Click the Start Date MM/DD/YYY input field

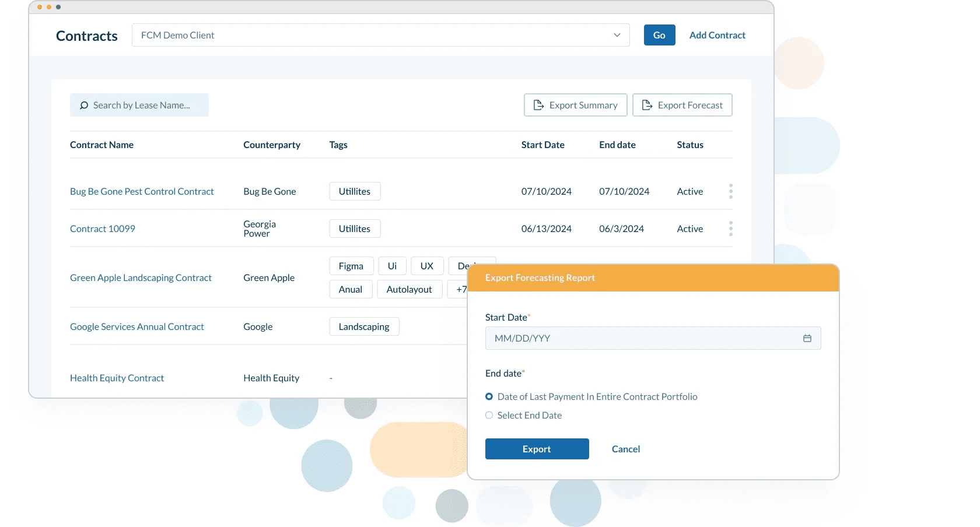click(642, 338)
